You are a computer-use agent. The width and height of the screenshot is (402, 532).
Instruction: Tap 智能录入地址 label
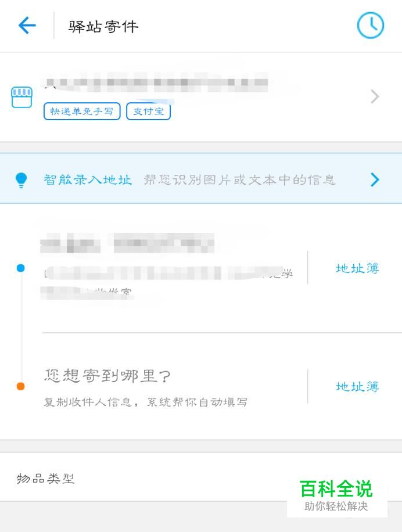point(88,179)
